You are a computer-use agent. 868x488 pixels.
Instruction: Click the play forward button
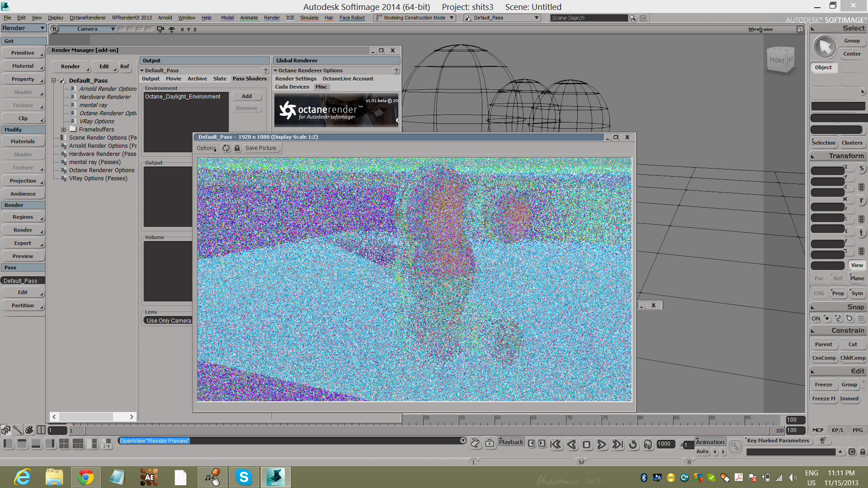pyautogui.click(x=601, y=445)
